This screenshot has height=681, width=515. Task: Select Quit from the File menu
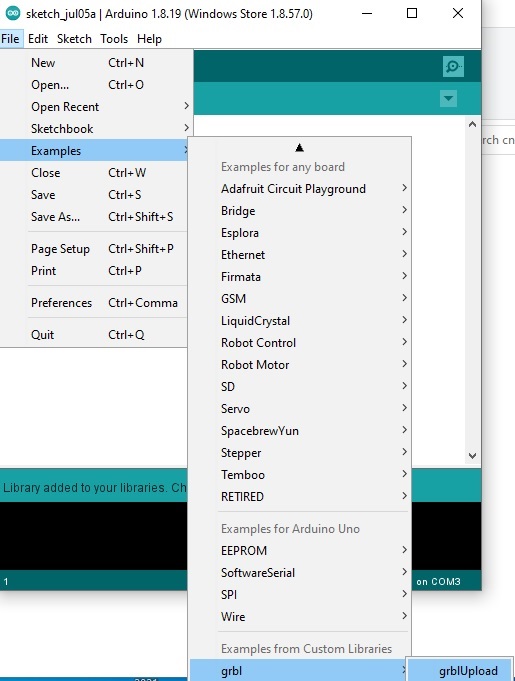coord(94,335)
